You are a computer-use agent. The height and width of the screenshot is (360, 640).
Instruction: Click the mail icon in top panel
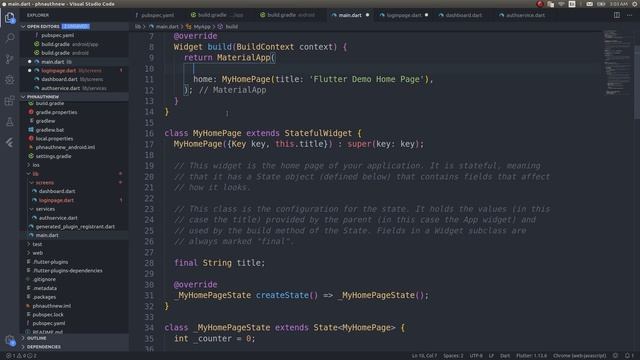(589, 4)
